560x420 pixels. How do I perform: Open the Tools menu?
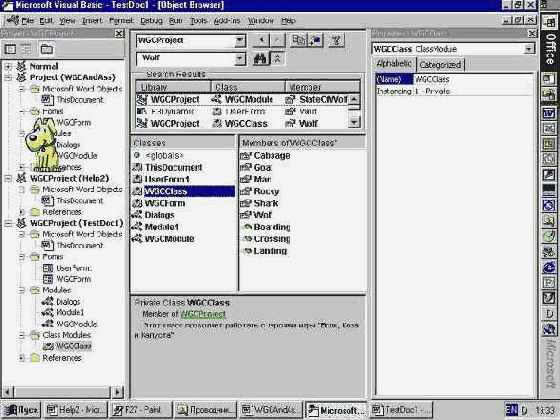(x=199, y=21)
